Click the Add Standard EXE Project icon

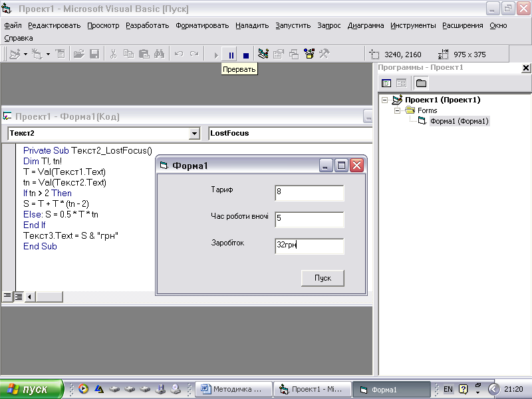click(x=15, y=54)
